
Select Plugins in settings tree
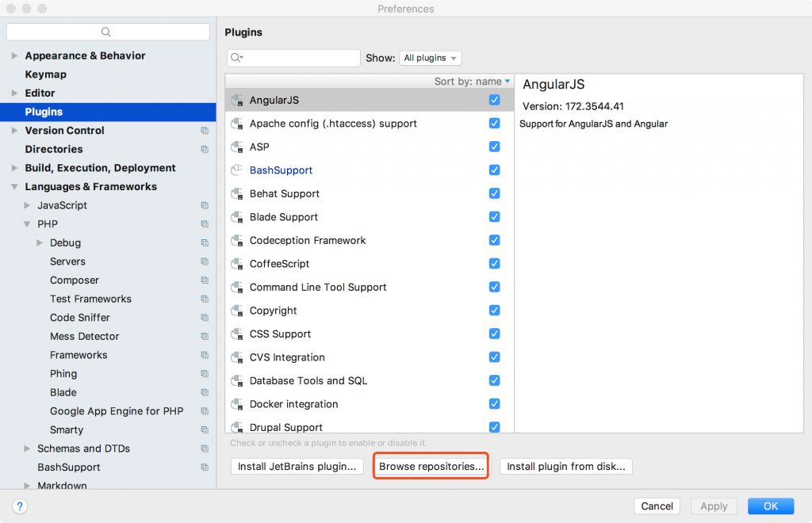click(x=108, y=112)
